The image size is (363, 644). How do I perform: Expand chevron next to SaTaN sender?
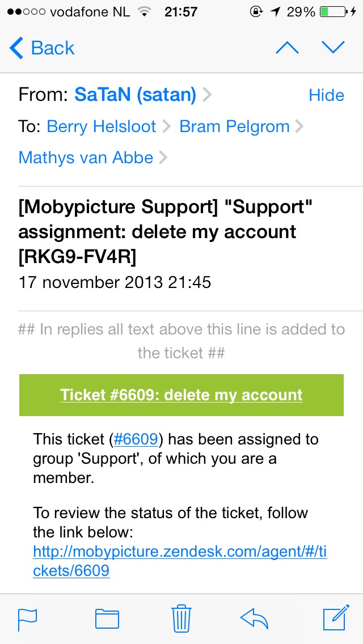207,95
